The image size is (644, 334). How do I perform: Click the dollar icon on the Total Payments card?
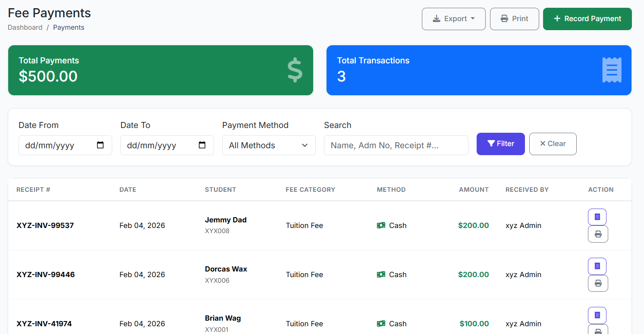coord(295,69)
